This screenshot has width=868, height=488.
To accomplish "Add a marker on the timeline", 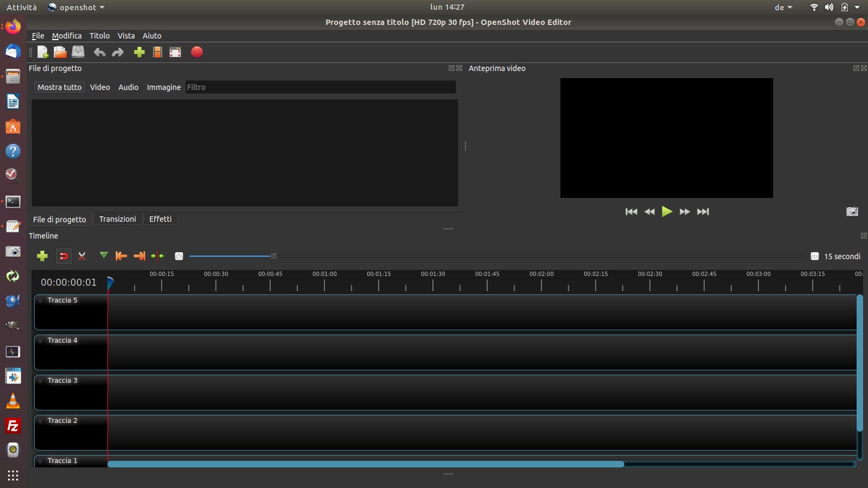I will click(x=103, y=256).
